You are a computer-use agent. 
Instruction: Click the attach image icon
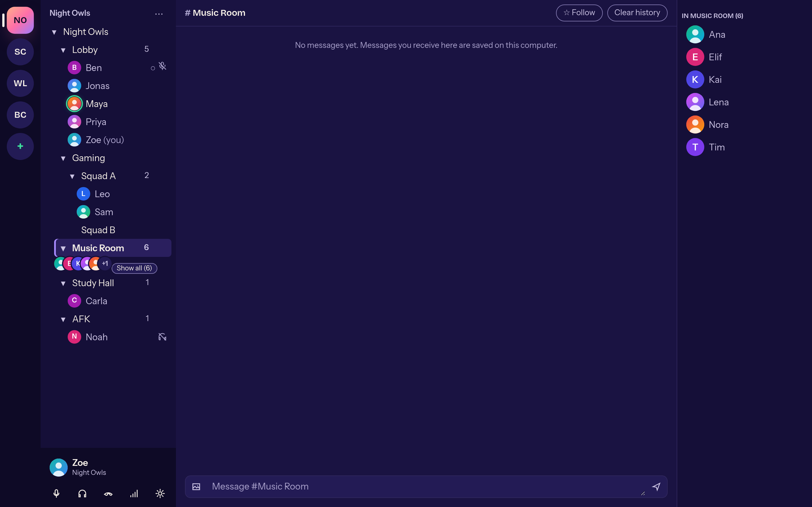(196, 486)
